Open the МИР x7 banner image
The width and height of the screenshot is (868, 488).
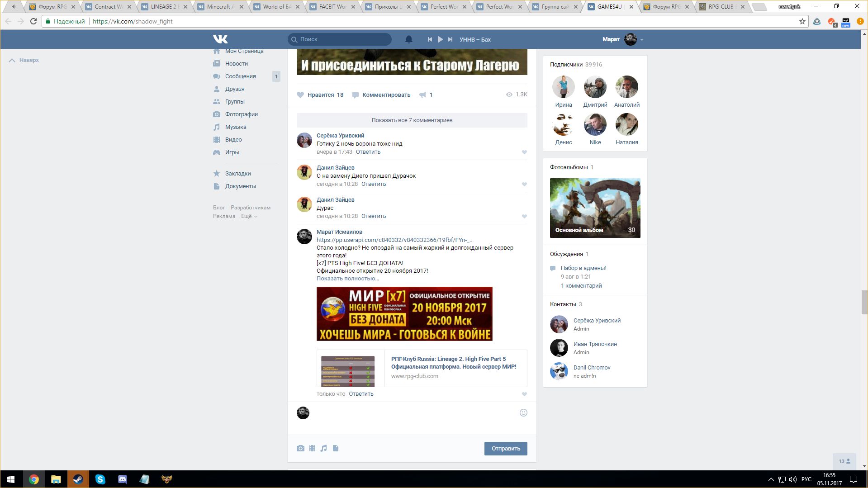(x=404, y=314)
